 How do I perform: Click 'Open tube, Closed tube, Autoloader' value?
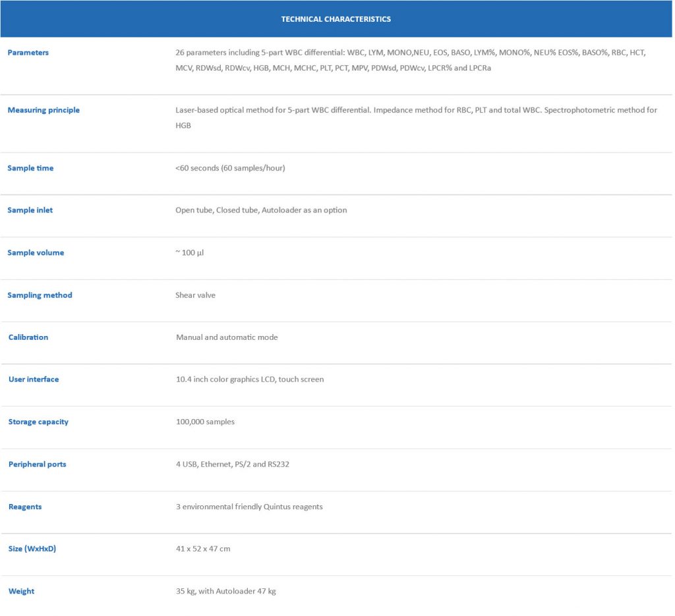[261, 210]
